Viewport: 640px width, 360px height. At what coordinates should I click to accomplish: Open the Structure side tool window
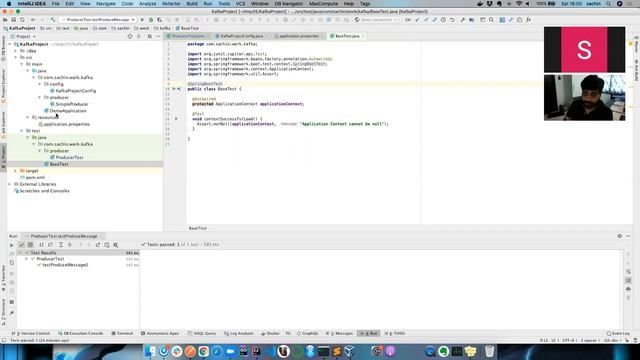[4, 312]
